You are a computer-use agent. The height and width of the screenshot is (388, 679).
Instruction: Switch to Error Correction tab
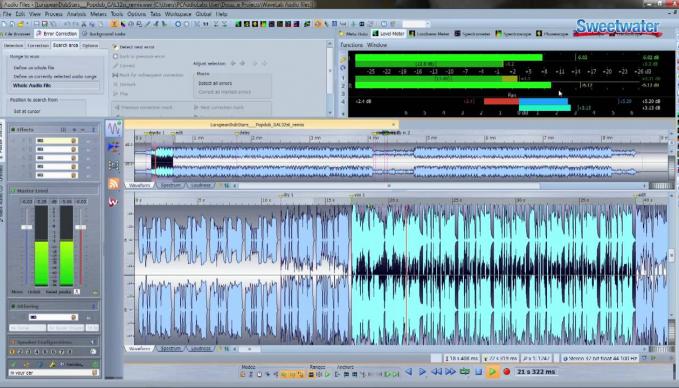pos(56,33)
